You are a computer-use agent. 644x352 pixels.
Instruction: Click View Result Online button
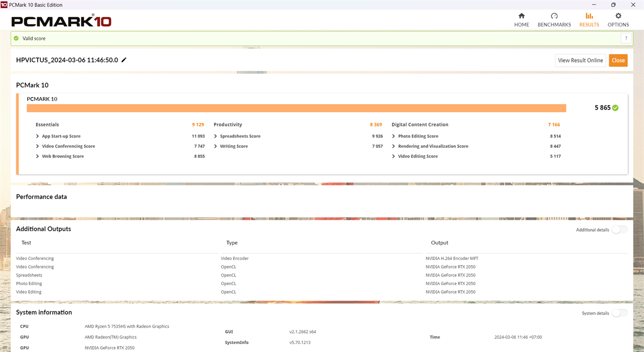(x=581, y=60)
